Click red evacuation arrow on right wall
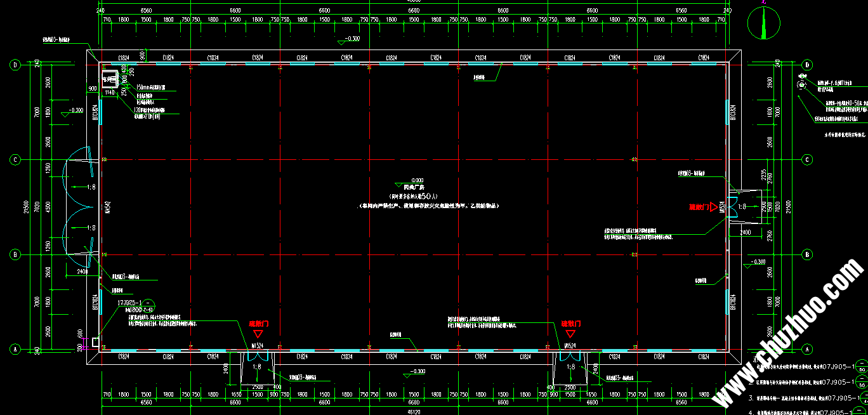The width and height of the screenshot is (868, 415). click(x=714, y=207)
